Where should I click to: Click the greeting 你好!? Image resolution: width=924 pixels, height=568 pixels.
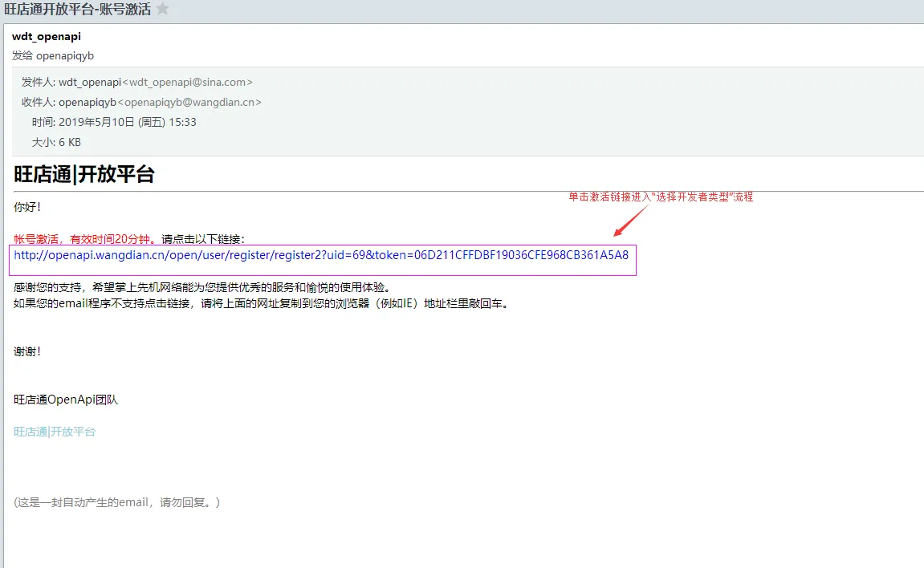click(x=27, y=207)
